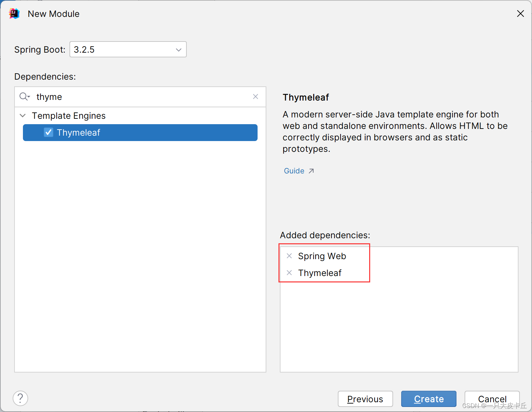Select the Thymeleaf dependency row

(140, 133)
